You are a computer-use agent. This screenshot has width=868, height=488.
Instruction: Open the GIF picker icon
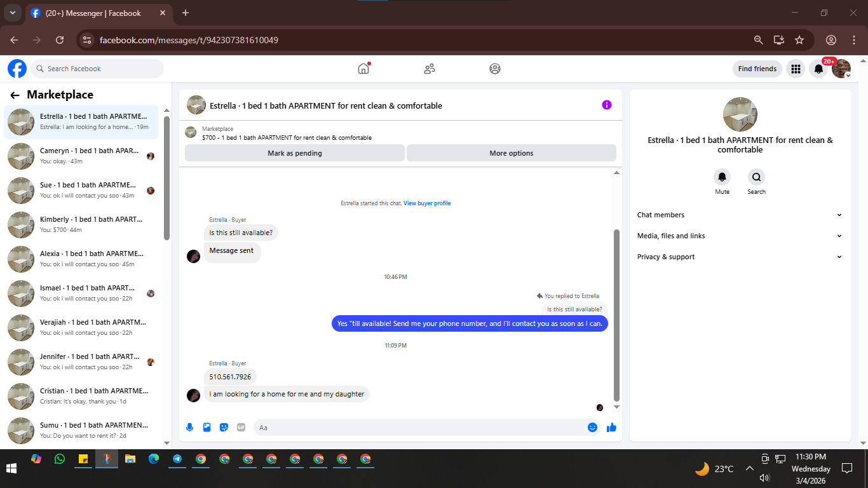[x=241, y=428]
